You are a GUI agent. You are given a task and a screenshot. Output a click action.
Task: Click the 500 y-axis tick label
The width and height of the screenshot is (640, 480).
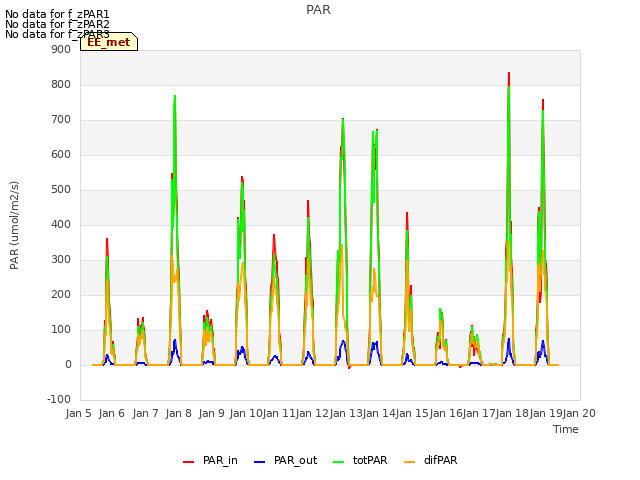[61, 189]
